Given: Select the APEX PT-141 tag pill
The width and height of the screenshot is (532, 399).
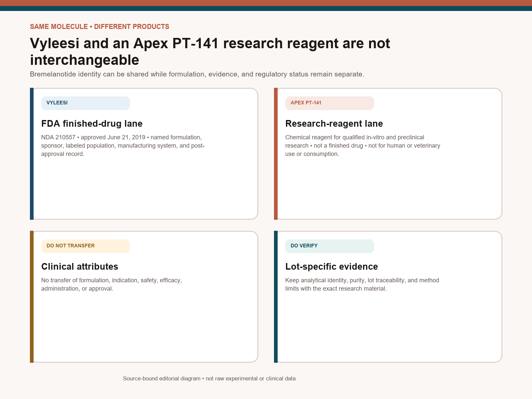Looking at the screenshot, I should tap(330, 103).
